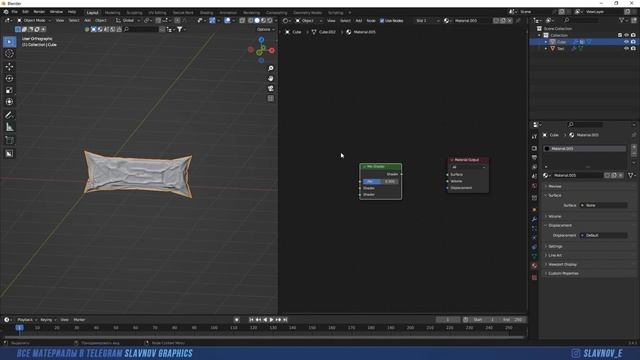Select the Add Cube tool
This screenshot has height=360, width=640.
pos(9,140)
